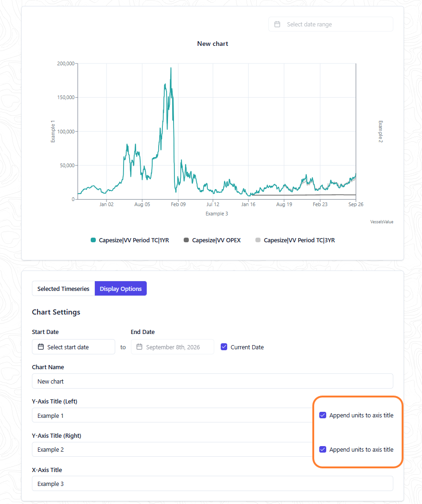Click the 'New chart' title above the chart
Viewport: 422px width, 504px height.
(x=212, y=44)
